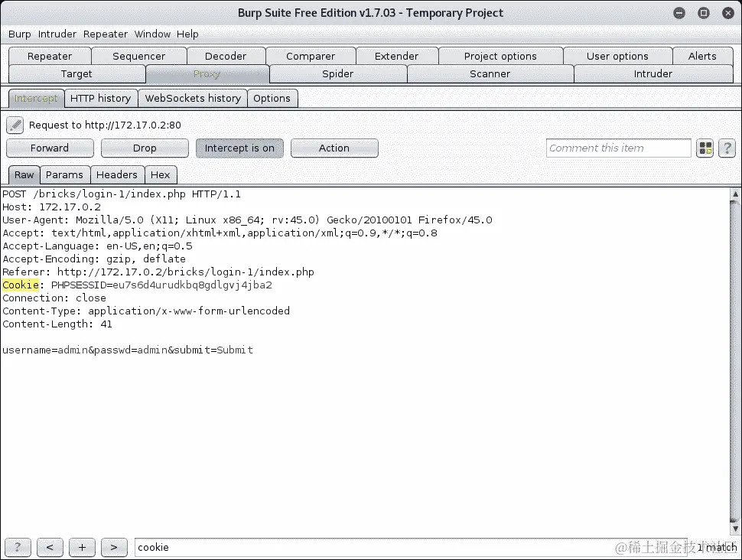This screenshot has width=742, height=560.
Task: Click the search help '?' button at bottom
Action: [x=18, y=547]
